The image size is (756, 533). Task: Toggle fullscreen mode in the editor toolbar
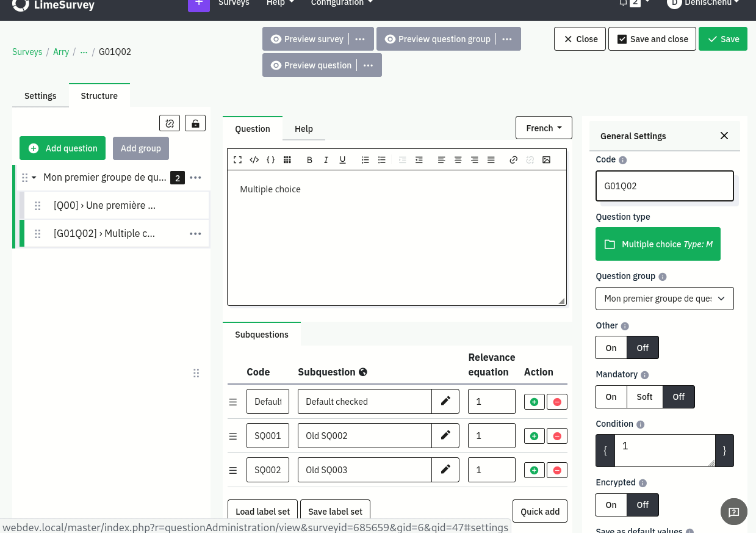[238, 160]
